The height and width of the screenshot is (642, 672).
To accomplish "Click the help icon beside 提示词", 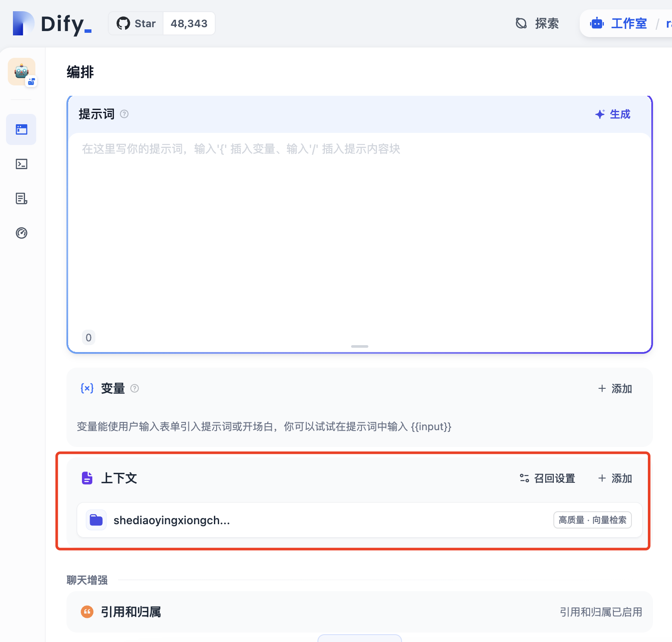I will tap(124, 114).
